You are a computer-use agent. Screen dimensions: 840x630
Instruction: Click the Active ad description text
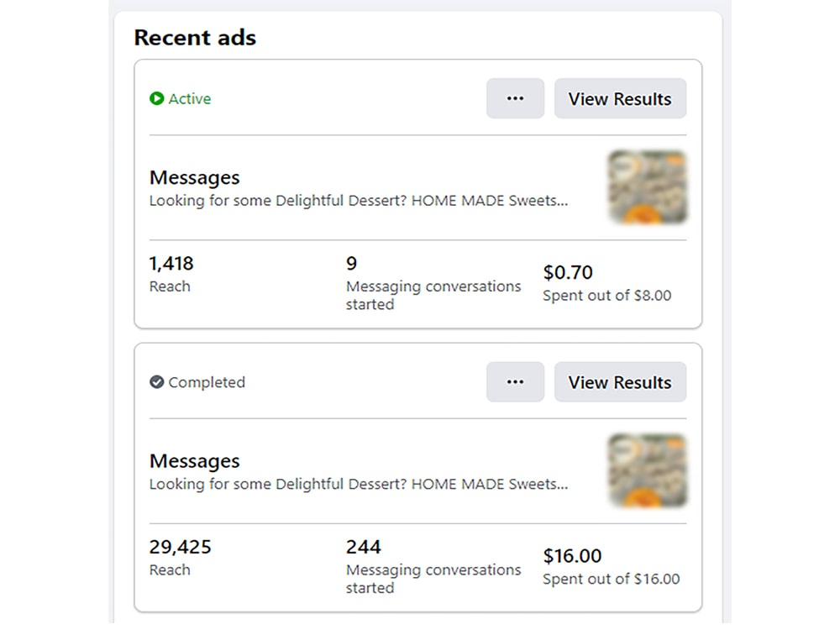(359, 201)
